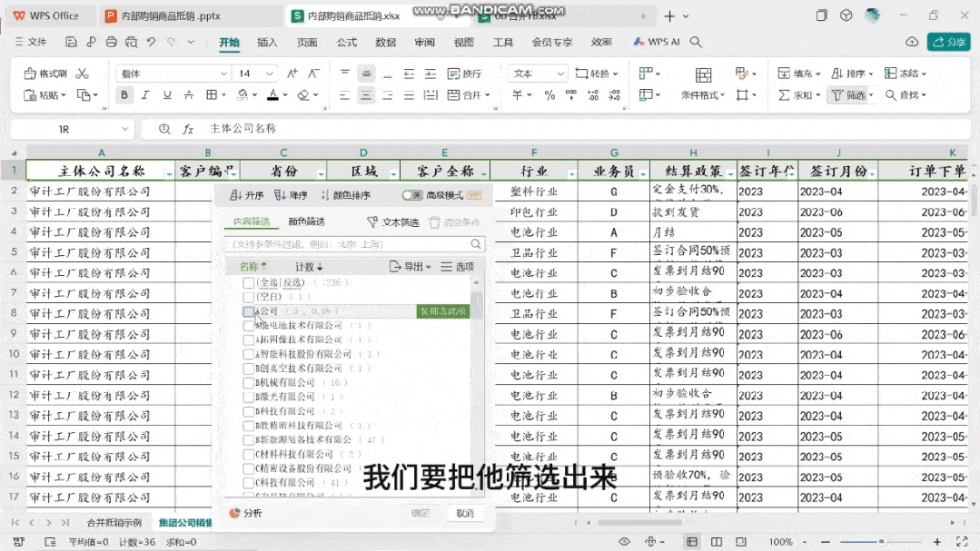
Task: Click the search icon in filter search box
Action: (476, 243)
